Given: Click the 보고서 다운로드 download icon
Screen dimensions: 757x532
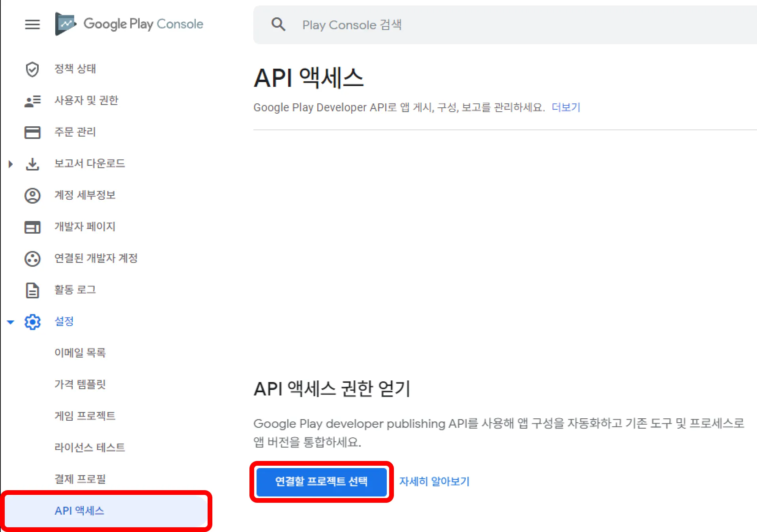Looking at the screenshot, I should click(x=32, y=164).
